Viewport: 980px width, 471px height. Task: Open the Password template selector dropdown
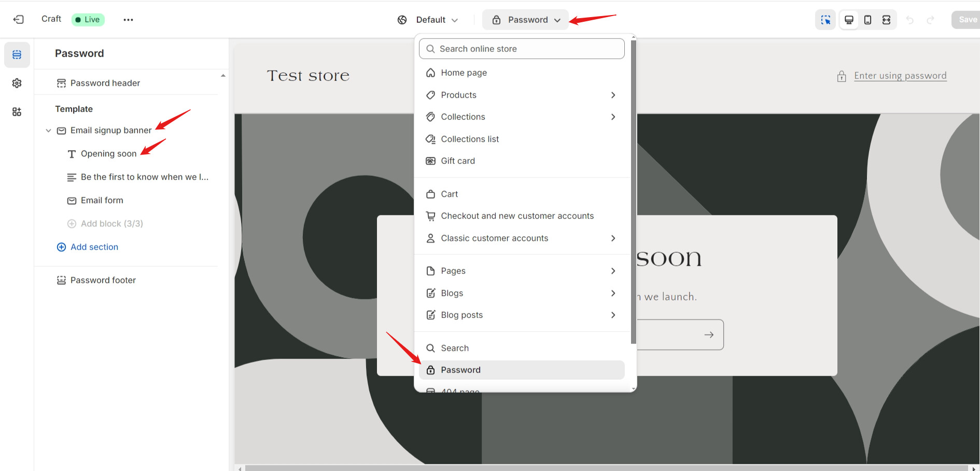click(525, 20)
